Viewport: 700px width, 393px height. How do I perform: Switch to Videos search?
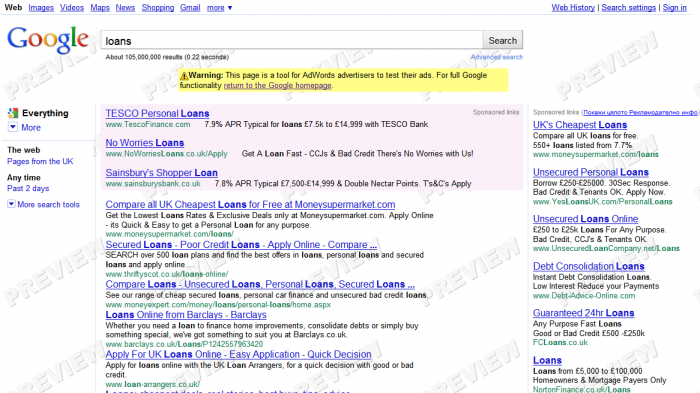click(x=72, y=8)
